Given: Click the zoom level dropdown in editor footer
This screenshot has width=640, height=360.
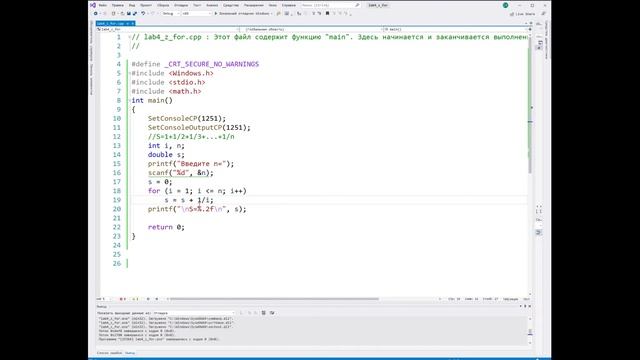Looking at the screenshot, I should coord(104,299).
